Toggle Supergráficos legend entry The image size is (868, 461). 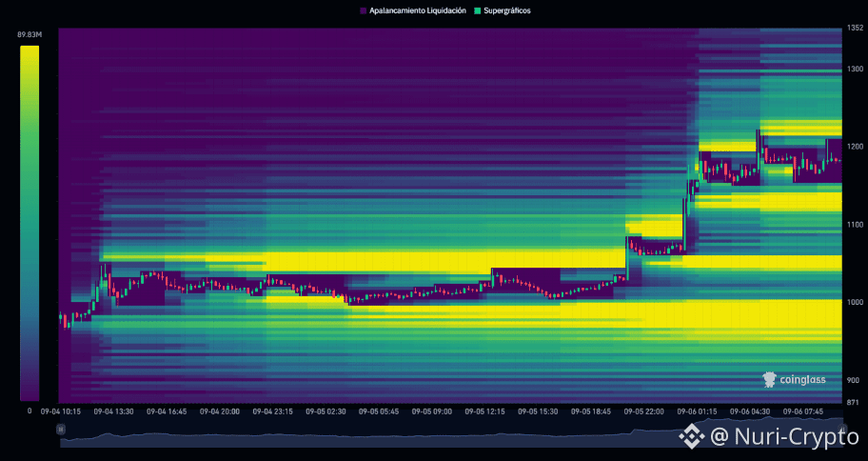tap(503, 10)
